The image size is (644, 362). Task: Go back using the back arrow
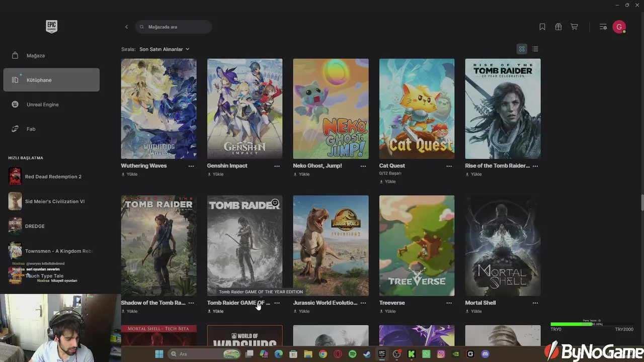126,27
